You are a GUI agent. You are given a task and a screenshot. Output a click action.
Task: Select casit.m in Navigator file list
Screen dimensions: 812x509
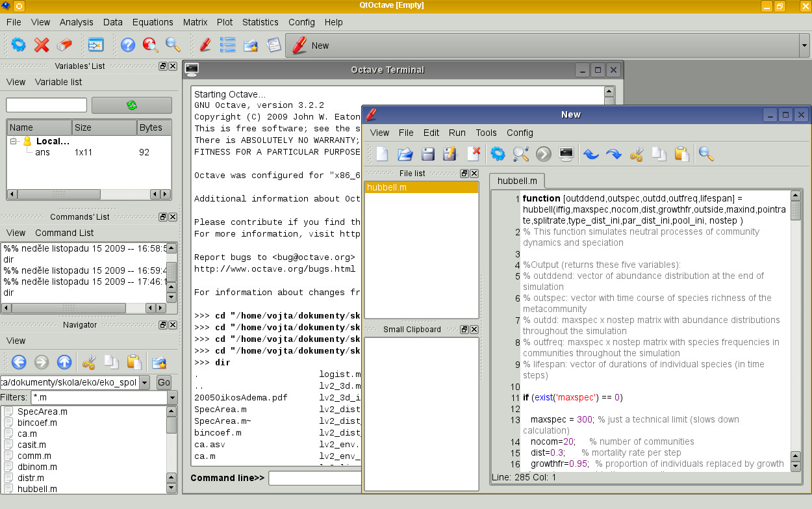[x=32, y=445]
